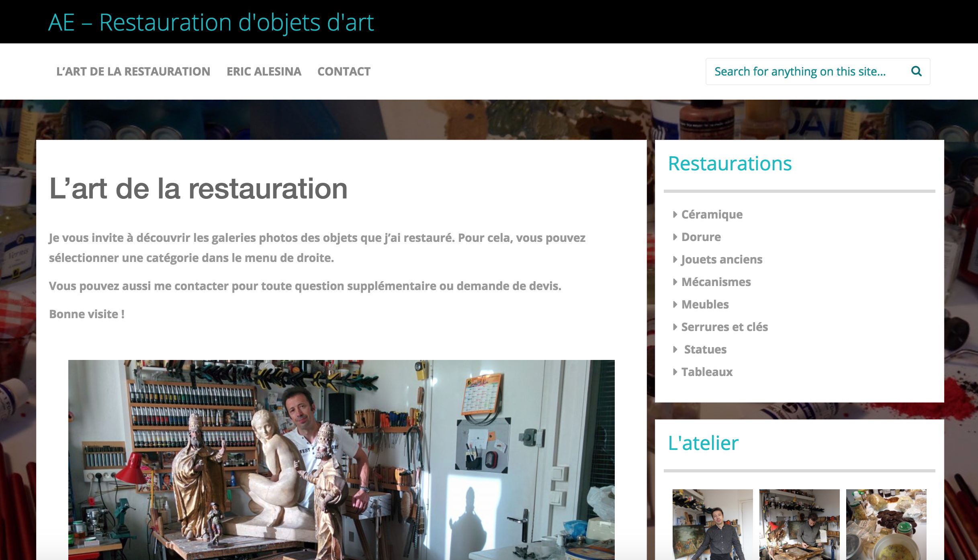Click the arrow beside Statues
This screenshot has height=560, width=978.
pos(675,349)
